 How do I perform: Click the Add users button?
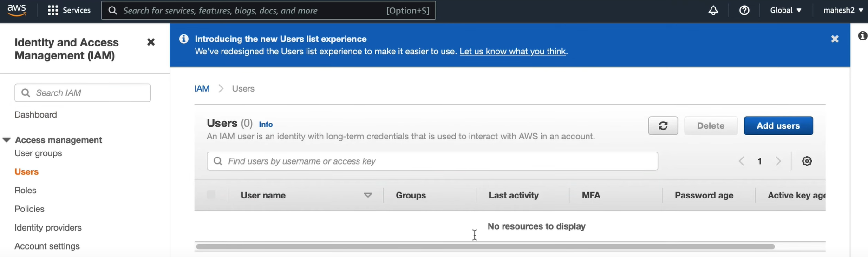[778, 125]
